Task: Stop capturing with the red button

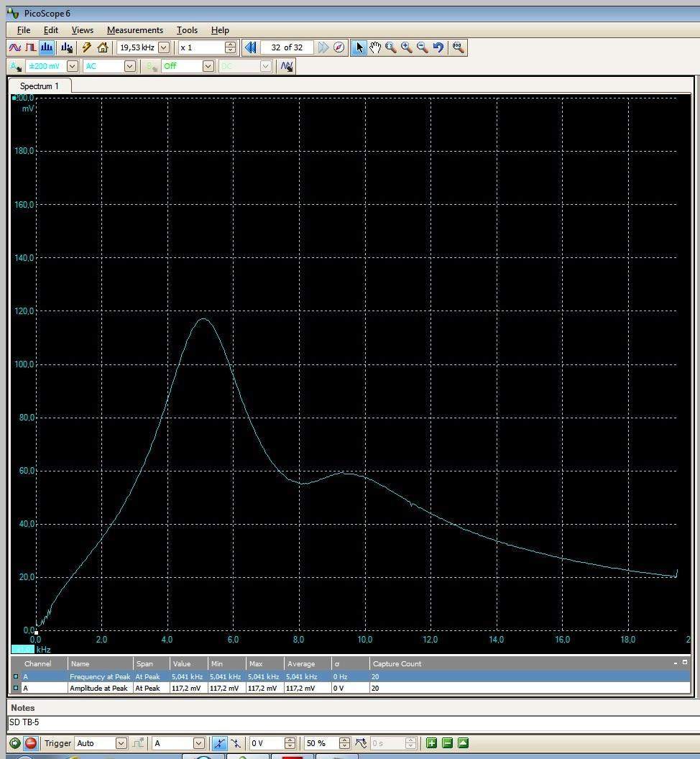Action: coord(31,743)
